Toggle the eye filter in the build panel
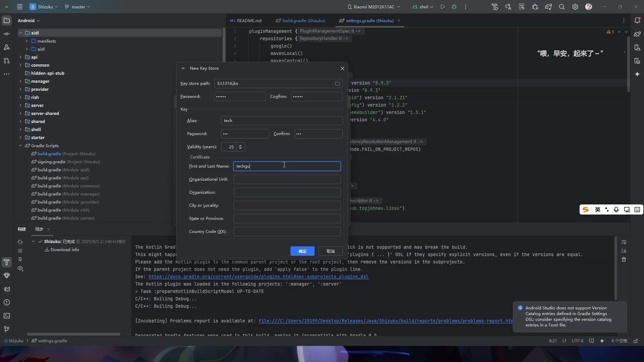 click(20, 268)
